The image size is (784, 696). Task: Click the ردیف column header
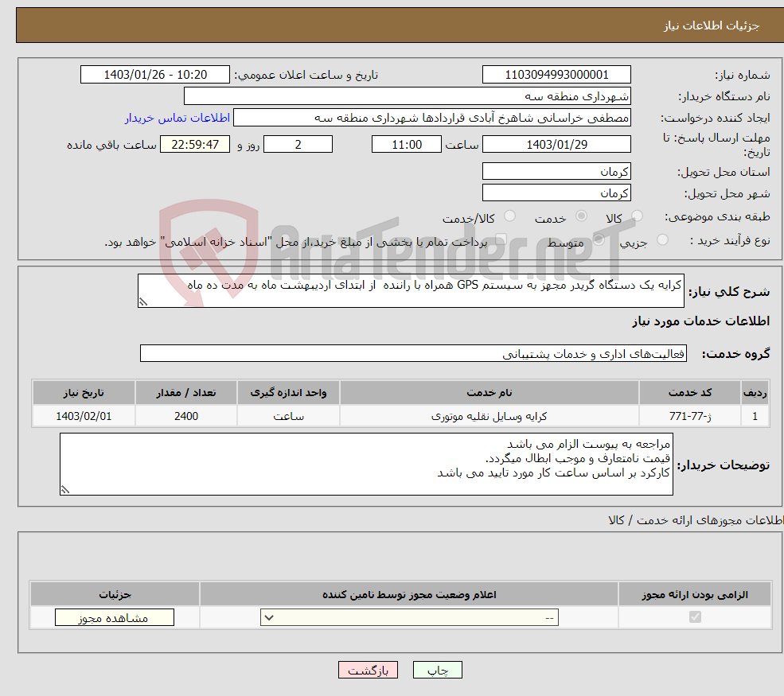click(x=755, y=393)
